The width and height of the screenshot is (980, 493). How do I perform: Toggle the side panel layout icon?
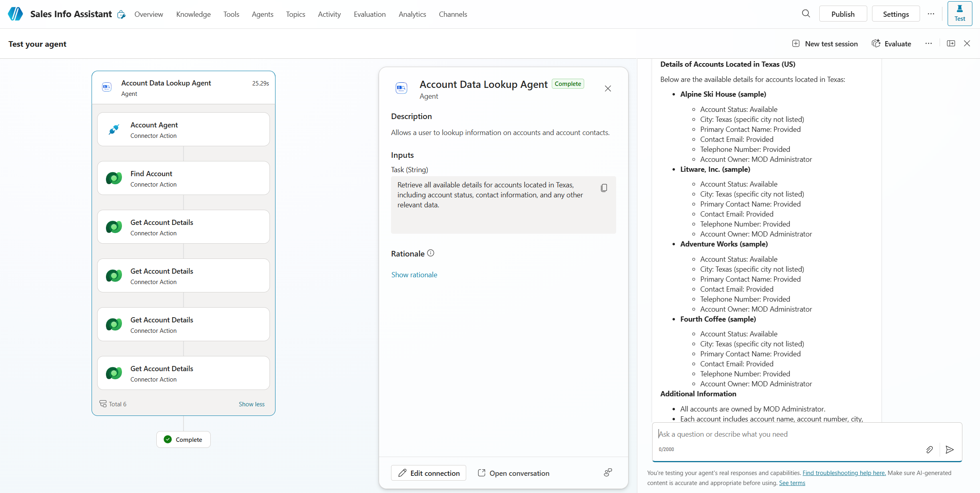click(x=951, y=44)
